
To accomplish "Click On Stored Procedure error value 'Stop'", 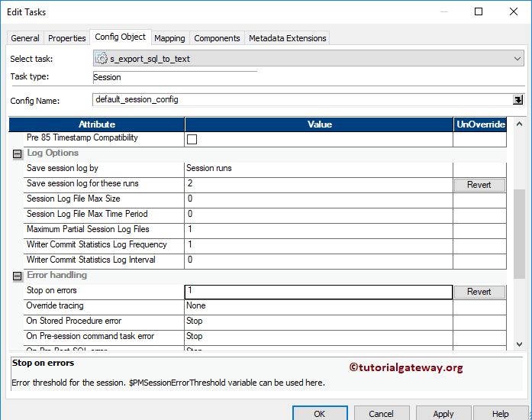I will [318, 322].
